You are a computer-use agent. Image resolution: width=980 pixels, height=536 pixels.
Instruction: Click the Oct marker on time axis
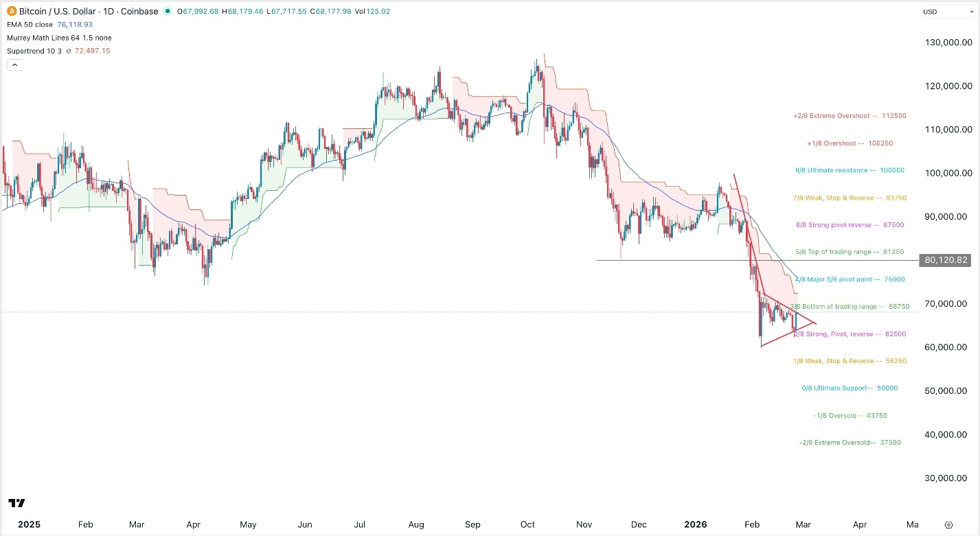coord(527,524)
